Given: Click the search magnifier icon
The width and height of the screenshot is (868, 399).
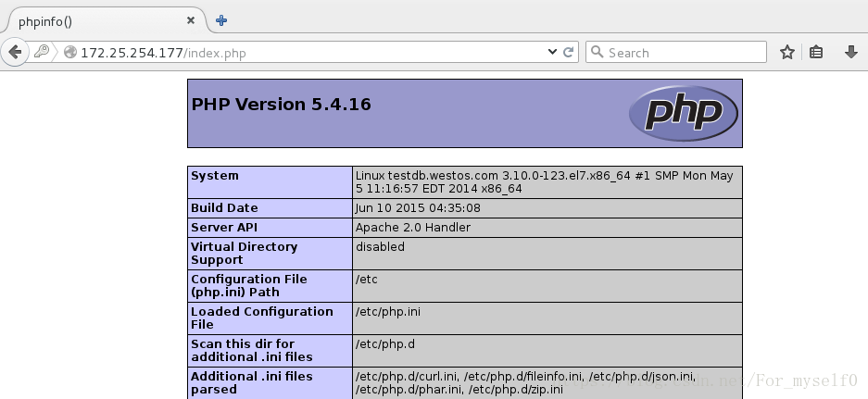Looking at the screenshot, I should tap(597, 52).
